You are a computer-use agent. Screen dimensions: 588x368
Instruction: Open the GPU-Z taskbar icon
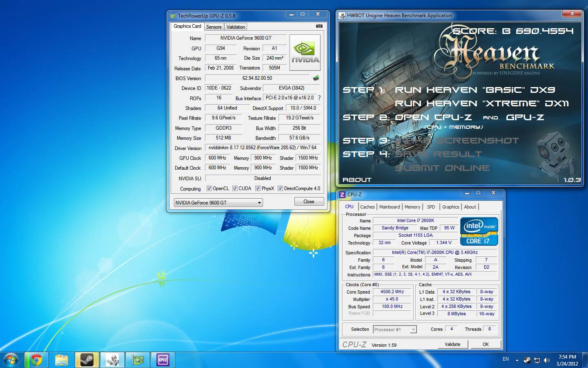click(x=137, y=360)
